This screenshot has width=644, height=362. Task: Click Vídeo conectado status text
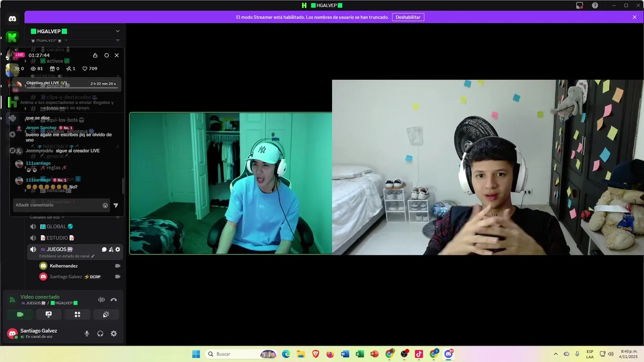40,297
